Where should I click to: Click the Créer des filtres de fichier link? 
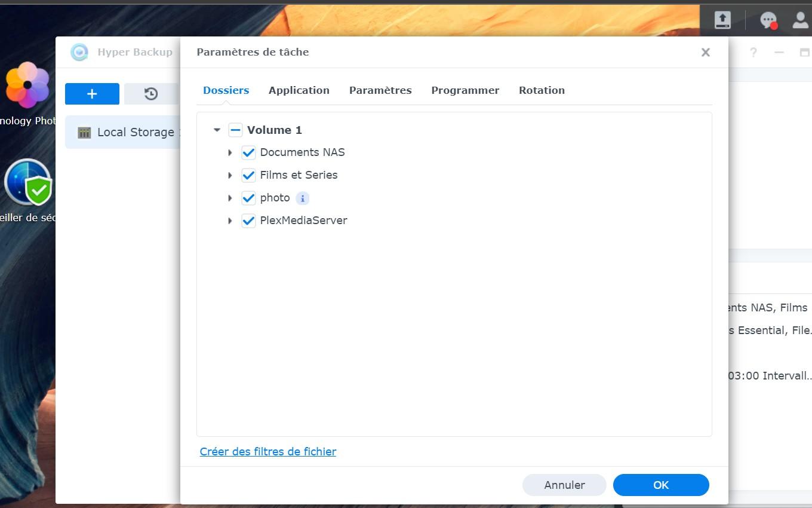[268, 452]
